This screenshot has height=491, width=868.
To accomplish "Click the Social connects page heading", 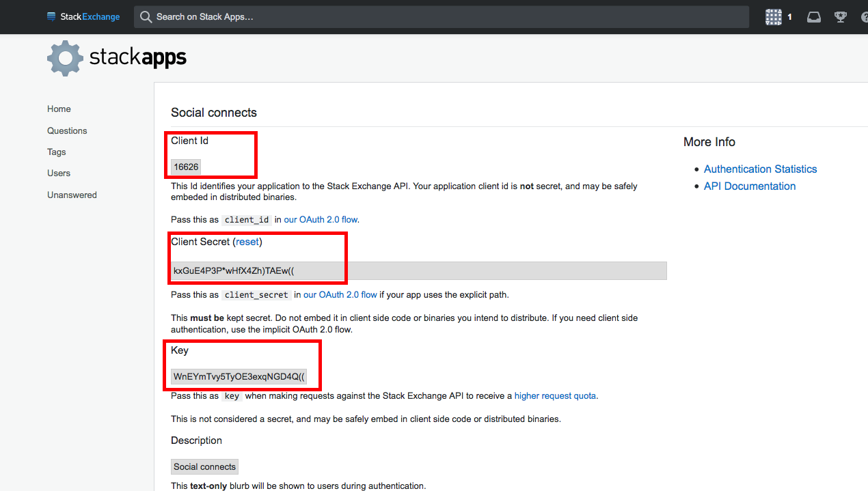I will click(x=214, y=113).
